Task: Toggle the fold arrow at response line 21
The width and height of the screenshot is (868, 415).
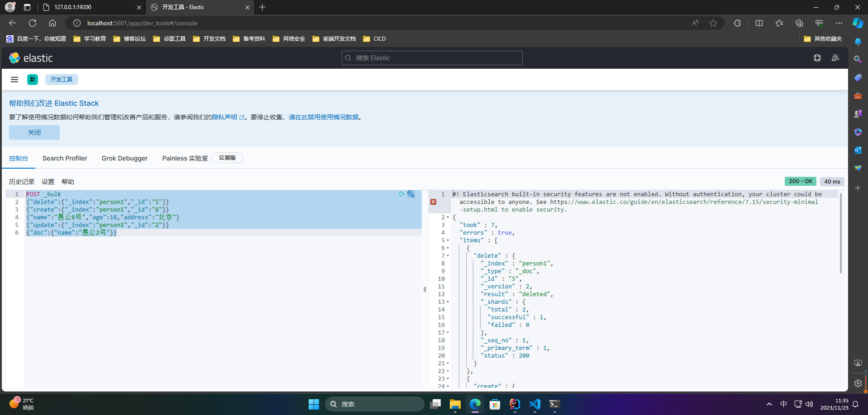Action: tap(448, 363)
